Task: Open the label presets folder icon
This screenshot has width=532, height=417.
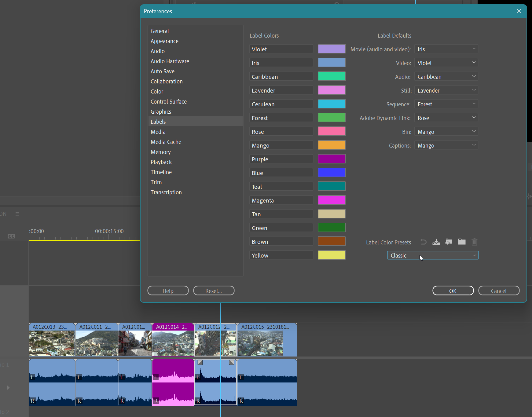Action: click(461, 242)
